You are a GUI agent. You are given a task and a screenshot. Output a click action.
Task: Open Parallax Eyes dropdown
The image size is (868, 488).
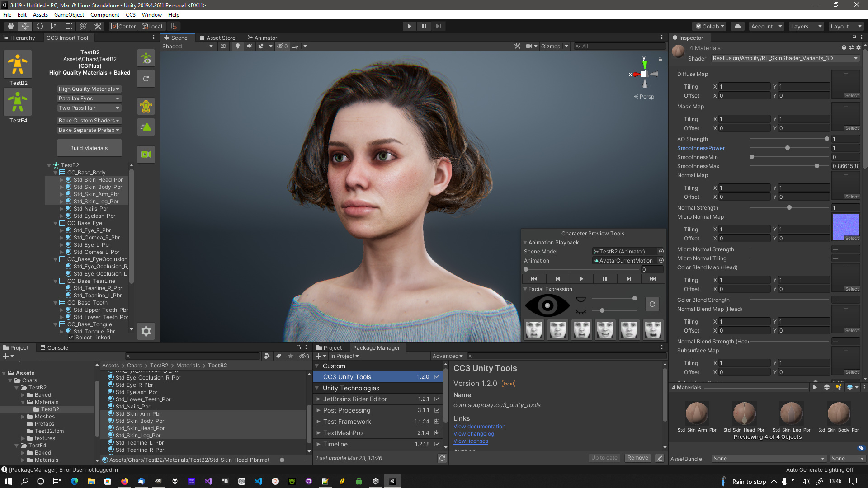tap(89, 99)
